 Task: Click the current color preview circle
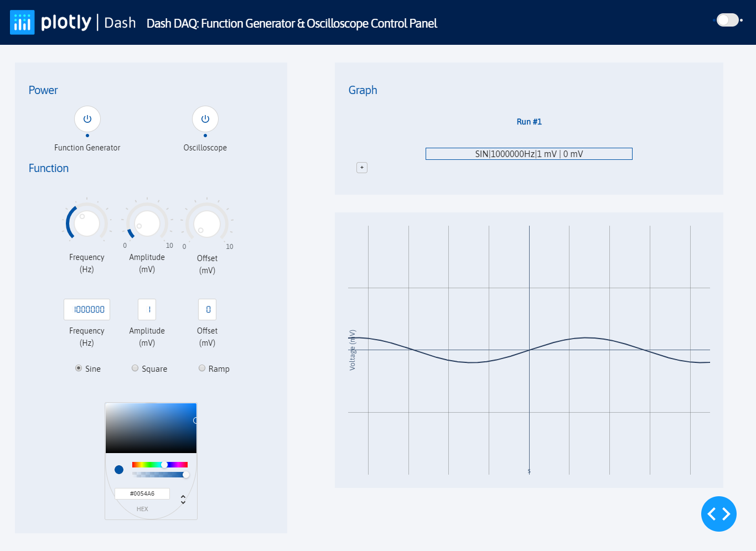[119, 470]
